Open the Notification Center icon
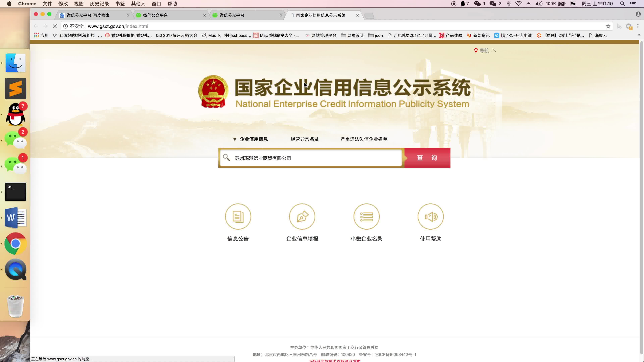 pyautogui.click(x=633, y=4)
